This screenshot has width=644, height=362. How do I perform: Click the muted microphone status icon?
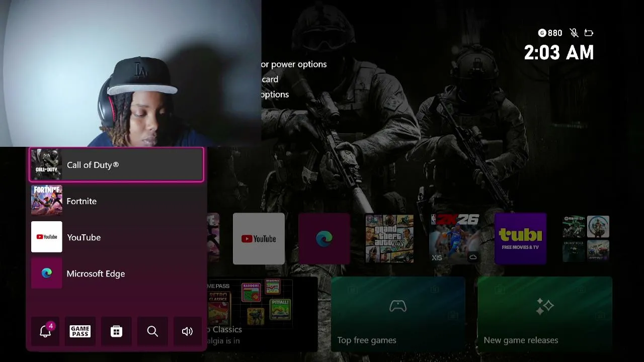coord(574,33)
